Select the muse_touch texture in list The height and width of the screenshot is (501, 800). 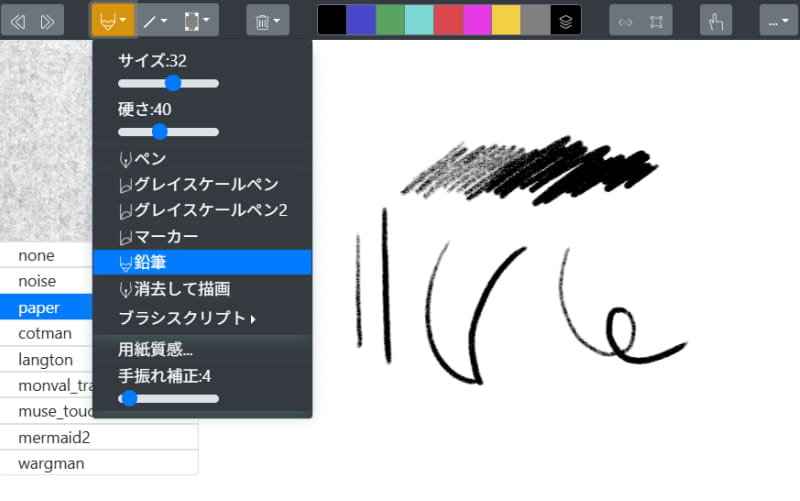point(46,411)
